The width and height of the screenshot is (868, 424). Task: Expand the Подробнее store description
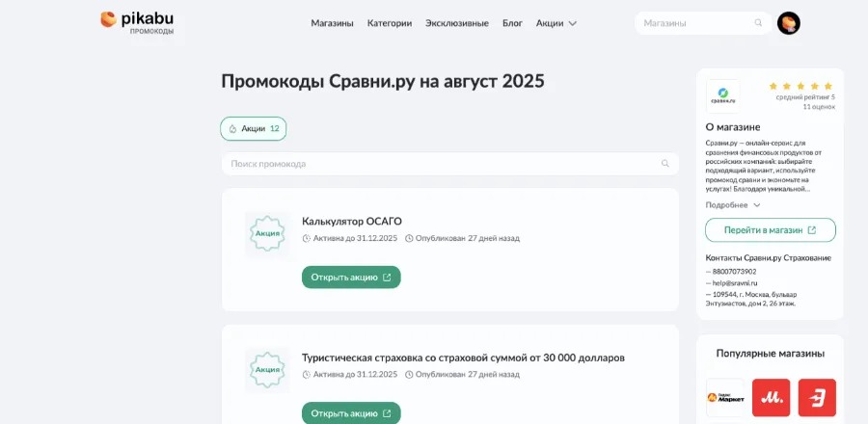(733, 205)
